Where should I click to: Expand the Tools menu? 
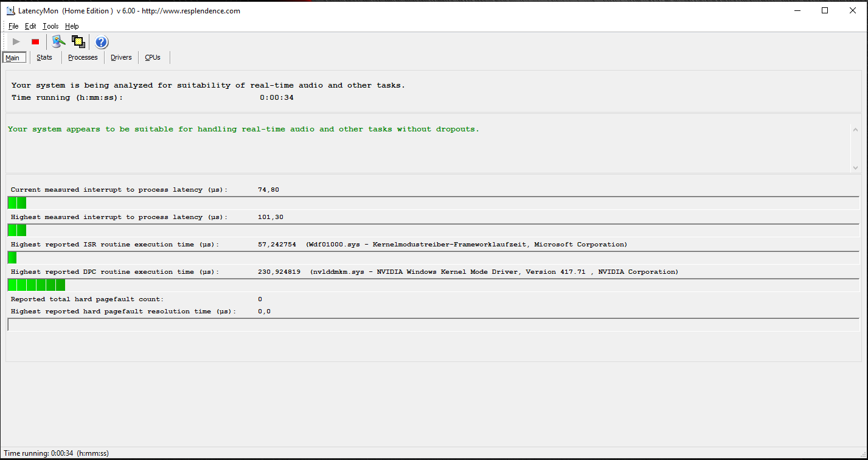click(x=50, y=26)
